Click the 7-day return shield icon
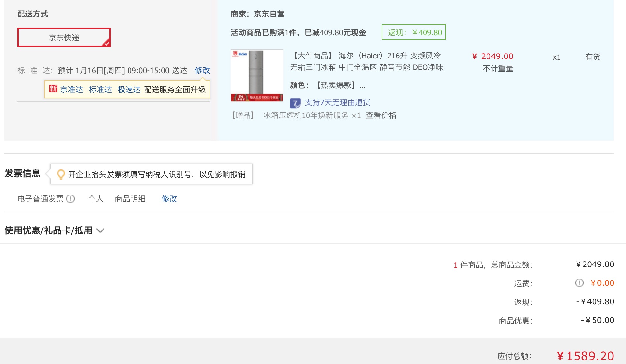 click(295, 103)
